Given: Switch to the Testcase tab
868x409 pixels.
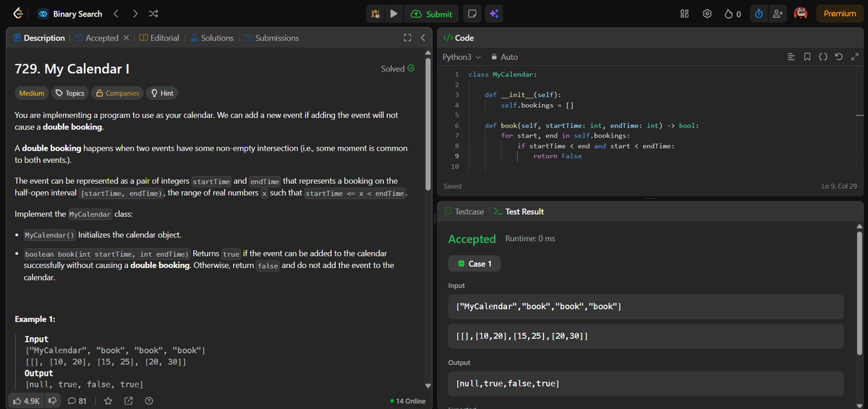Looking at the screenshot, I should point(463,211).
